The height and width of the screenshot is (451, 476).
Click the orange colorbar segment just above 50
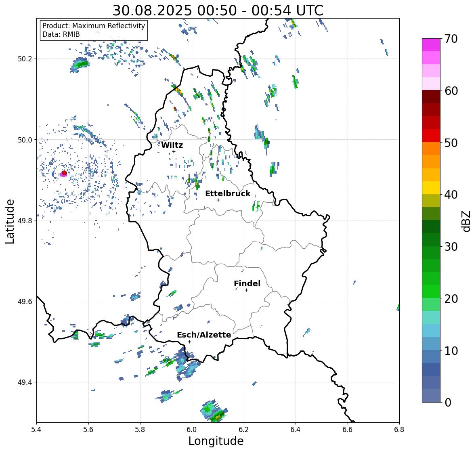coord(431,149)
